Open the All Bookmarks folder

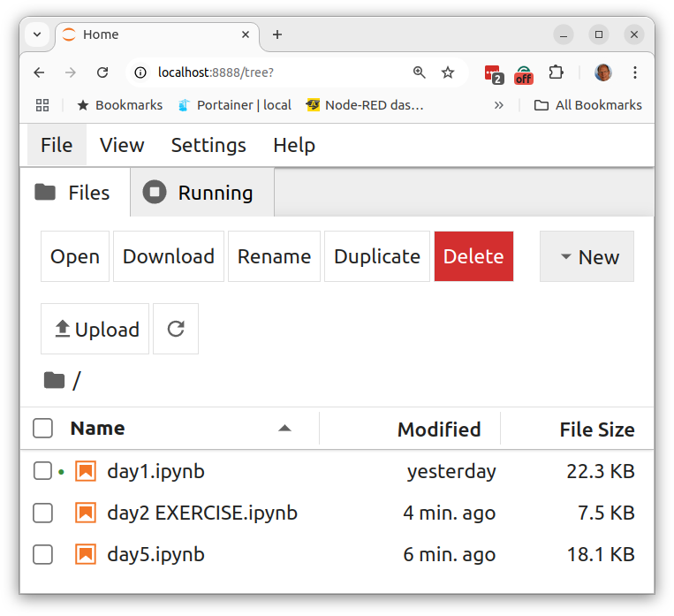pyautogui.click(x=588, y=105)
